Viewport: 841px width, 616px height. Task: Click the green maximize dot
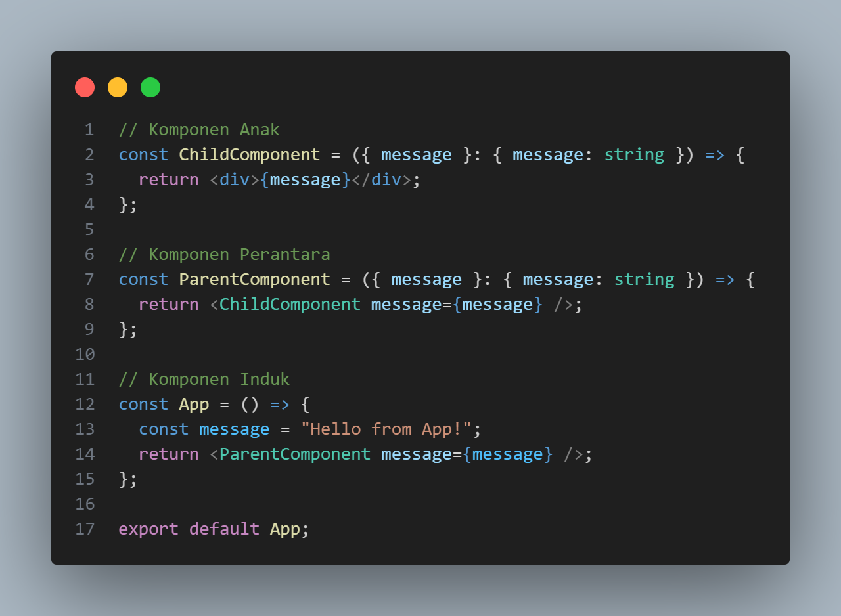tap(150, 87)
